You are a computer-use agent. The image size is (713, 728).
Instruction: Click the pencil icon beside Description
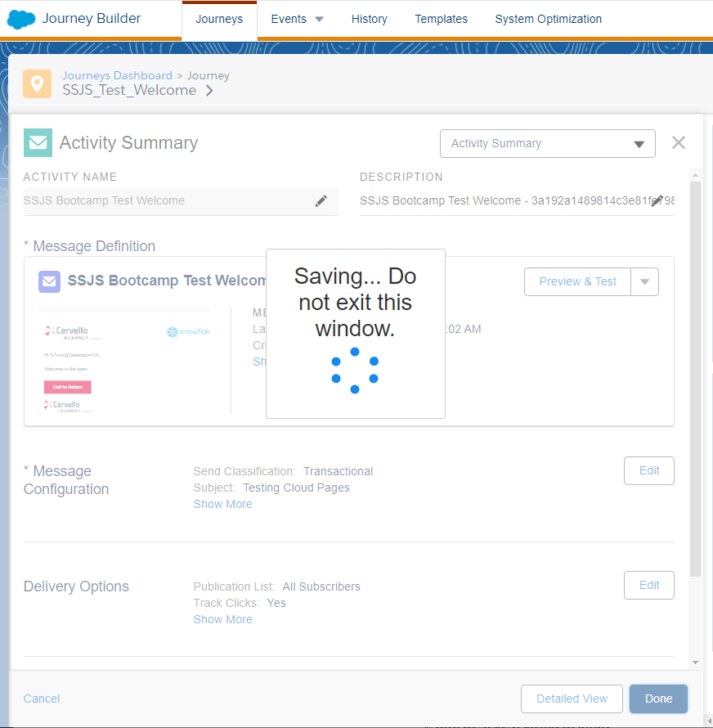click(657, 201)
